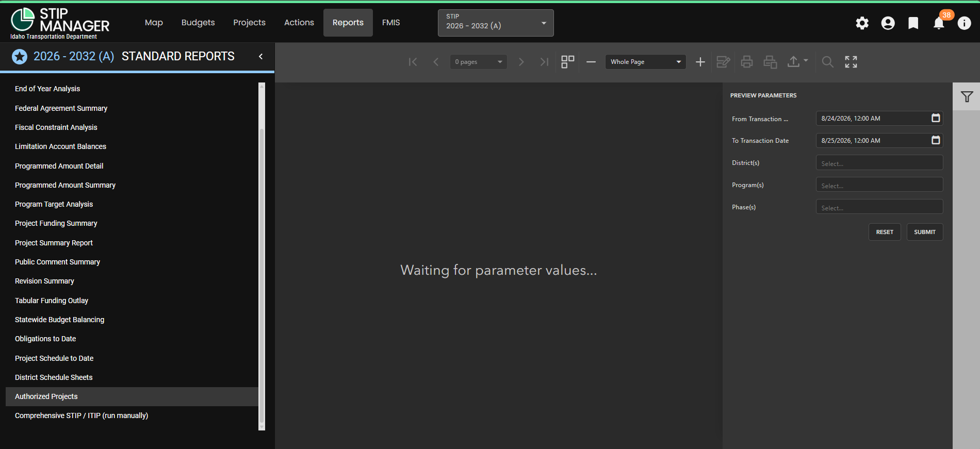980x449 pixels.
Task: Open the District(s) select box
Action: click(x=879, y=163)
